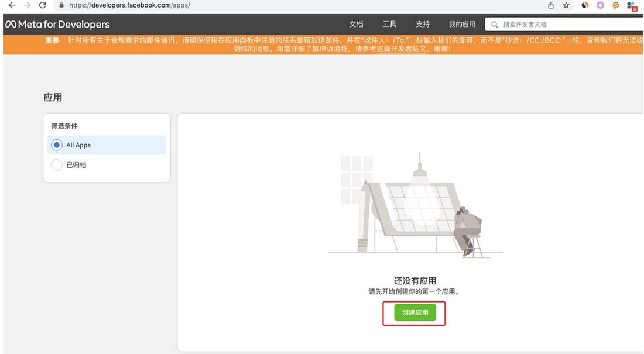The height and width of the screenshot is (354, 644).
Task: Open the 文档 (Docs) menu
Action: click(356, 25)
